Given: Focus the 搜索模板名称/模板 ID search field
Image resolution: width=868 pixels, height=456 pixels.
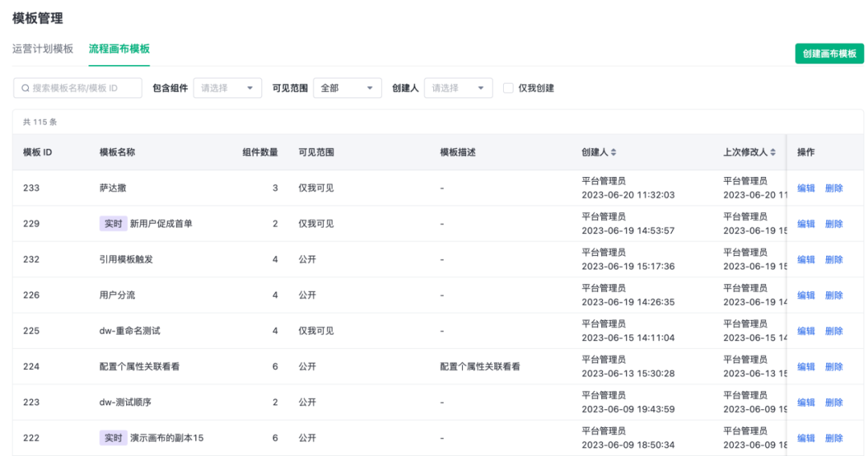Looking at the screenshot, I should [77, 88].
